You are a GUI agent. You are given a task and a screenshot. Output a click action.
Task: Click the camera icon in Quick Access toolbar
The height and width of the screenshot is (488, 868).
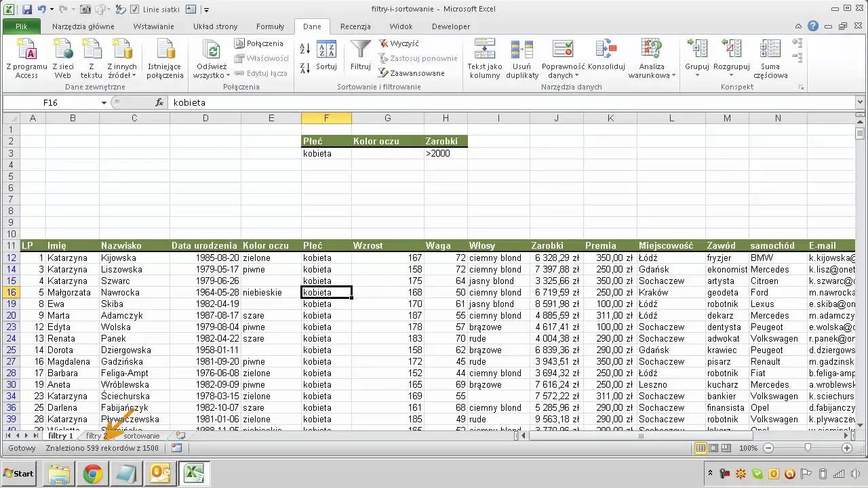pyautogui.click(x=85, y=9)
